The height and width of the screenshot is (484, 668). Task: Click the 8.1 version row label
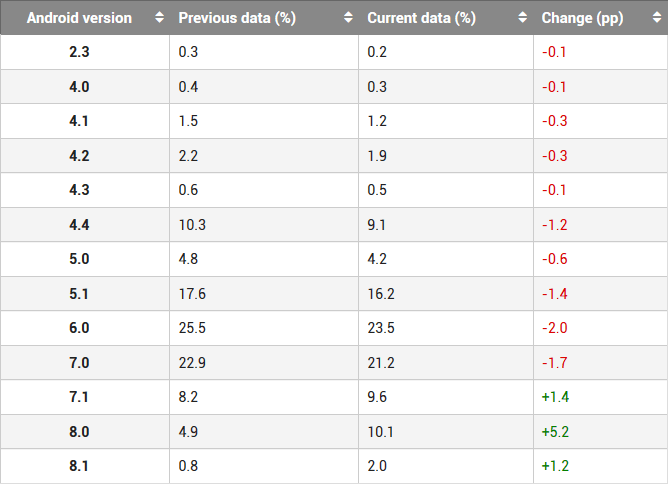point(79,466)
